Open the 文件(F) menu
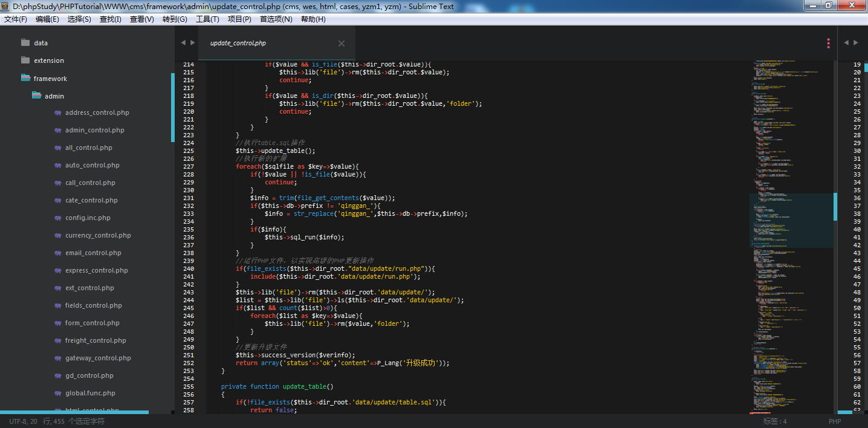Image resolution: width=868 pixels, height=428 pixels. click(16, 19)
